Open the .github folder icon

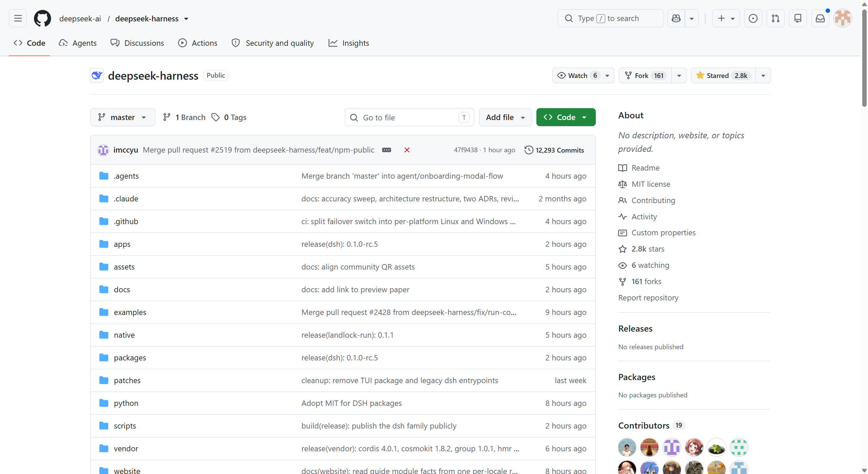(x=104, y=221)
